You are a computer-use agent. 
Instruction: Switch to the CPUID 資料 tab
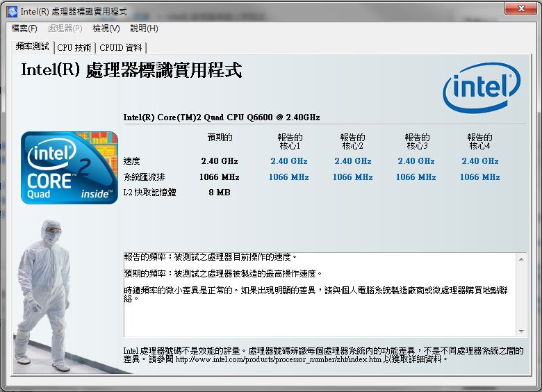coord(121,48)
